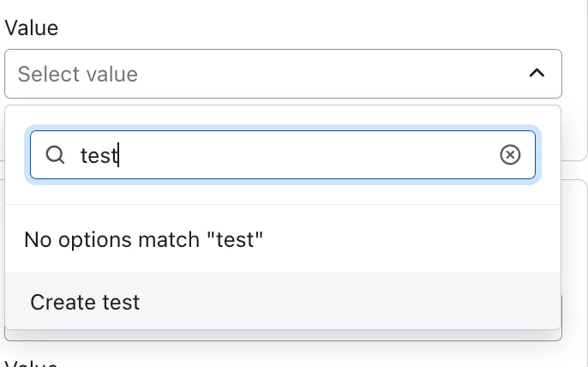Click the partially visible Value label at the bottom

click(x=32, y=363)
